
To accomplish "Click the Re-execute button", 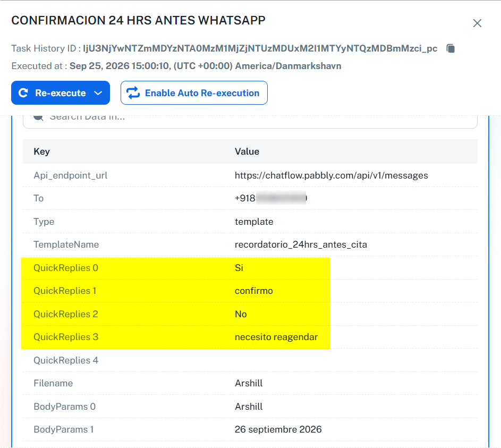I will 61,92.
